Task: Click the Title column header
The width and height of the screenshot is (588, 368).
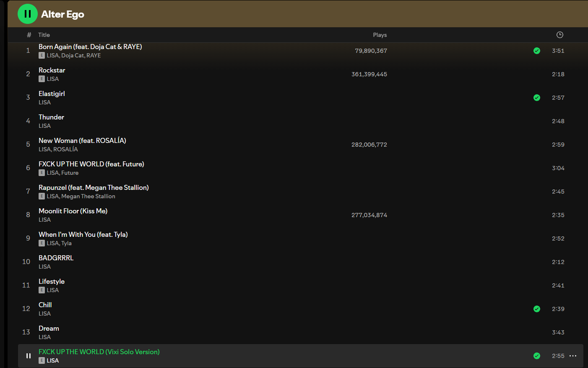Action: point(44,35)
